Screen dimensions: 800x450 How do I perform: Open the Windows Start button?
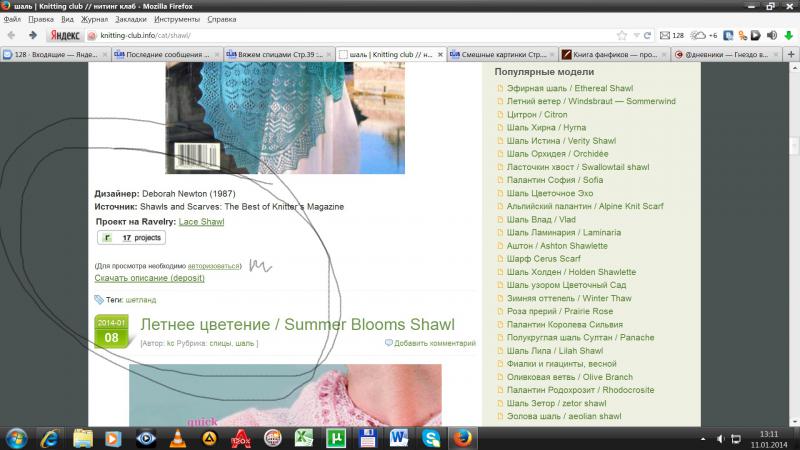(x=16, y=438)
